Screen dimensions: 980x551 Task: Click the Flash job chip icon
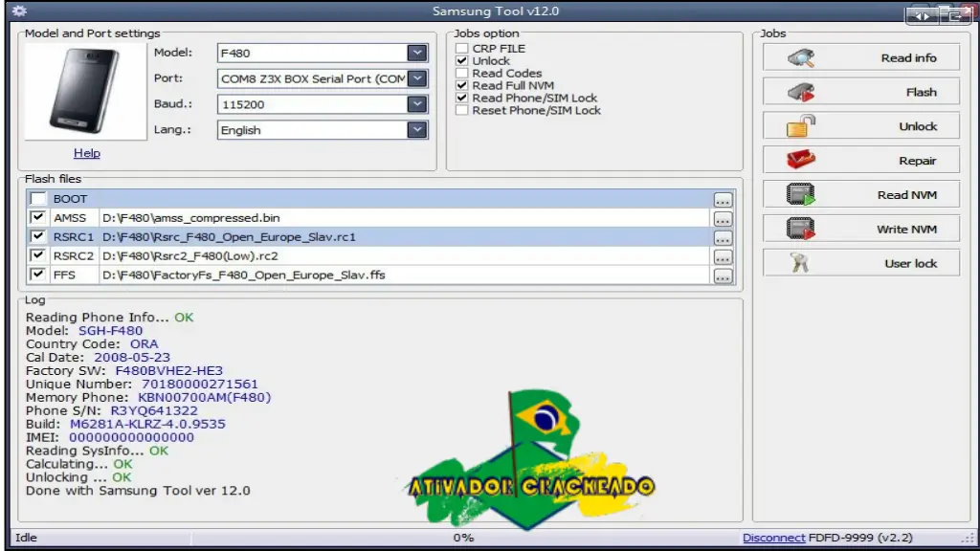point(801,92)
